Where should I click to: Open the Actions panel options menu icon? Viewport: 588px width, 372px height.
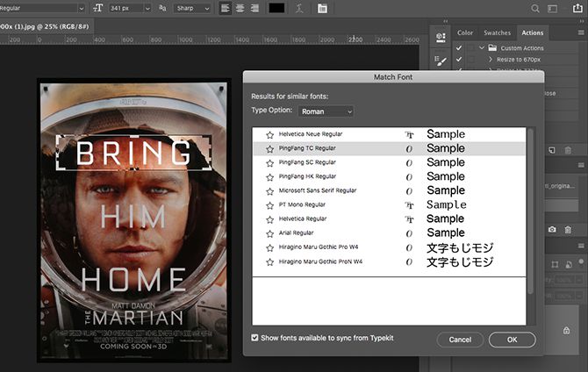(580, 32)
